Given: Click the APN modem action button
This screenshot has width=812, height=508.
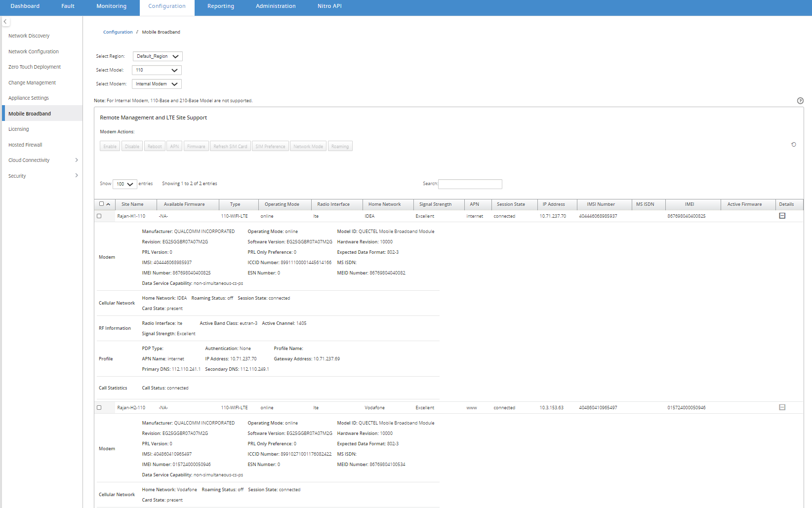Looking at the screenshot, I should 174,146.
